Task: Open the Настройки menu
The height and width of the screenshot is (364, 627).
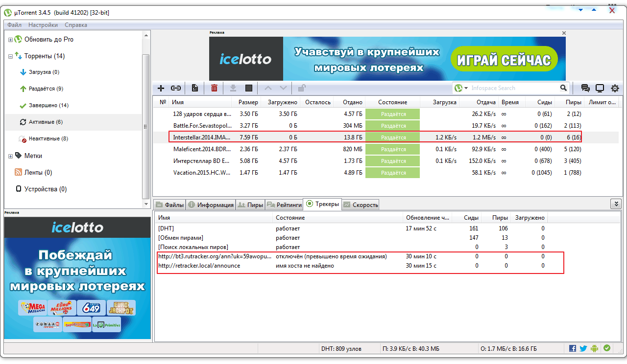Action: coord(43,25)
